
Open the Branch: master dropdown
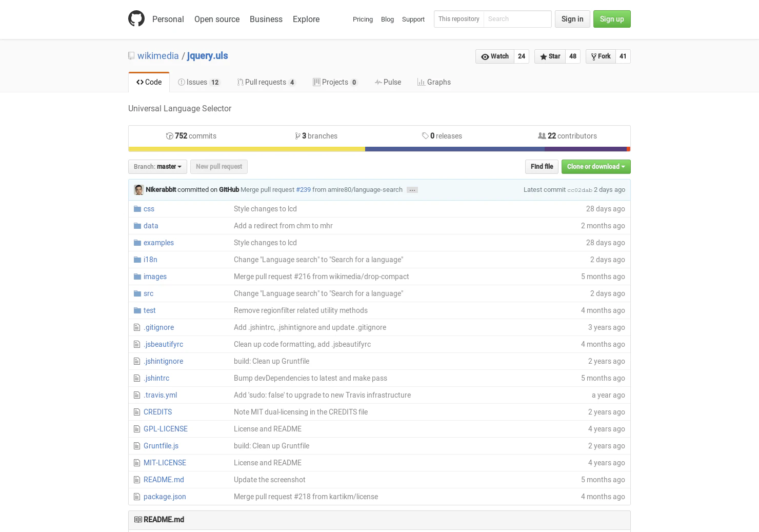coord(157,166)
